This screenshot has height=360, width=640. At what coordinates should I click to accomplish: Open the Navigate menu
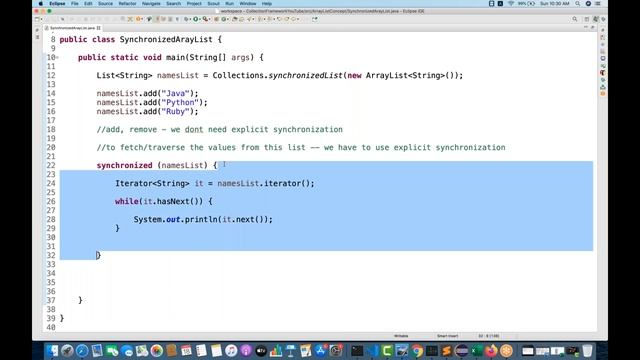click(151, 4)
